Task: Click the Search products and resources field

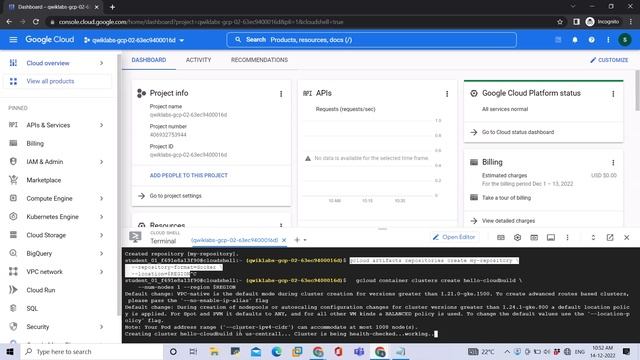Action: (x=371, y=40)
